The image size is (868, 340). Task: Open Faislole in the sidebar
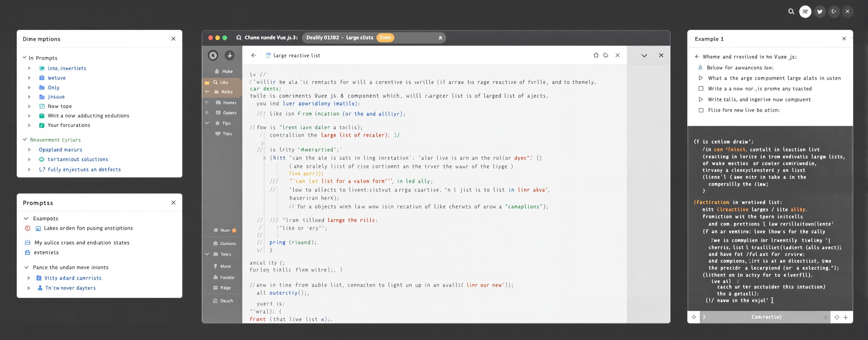click(x=224, y=277)
